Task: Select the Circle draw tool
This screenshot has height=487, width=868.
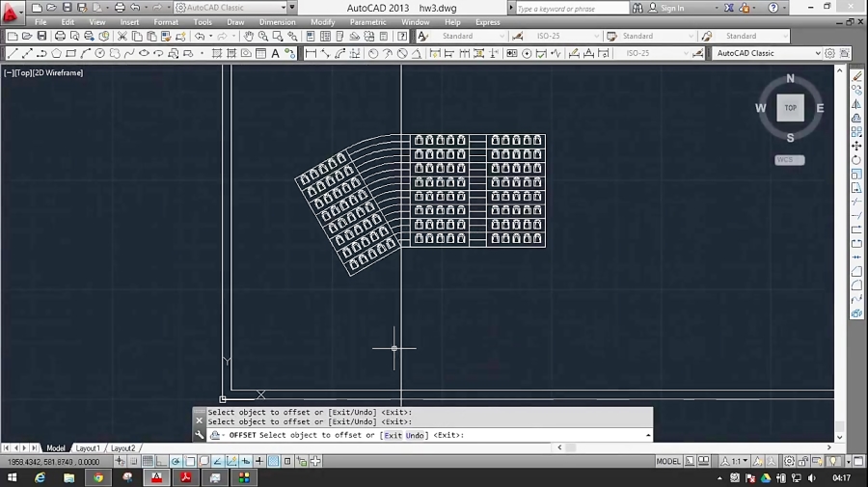Action: click(99, 54)
